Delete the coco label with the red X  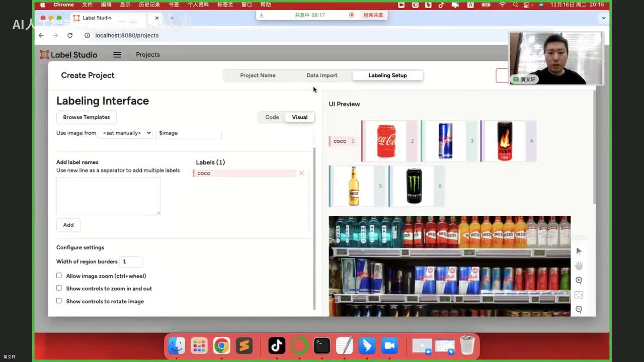click(x=301, y=173)
